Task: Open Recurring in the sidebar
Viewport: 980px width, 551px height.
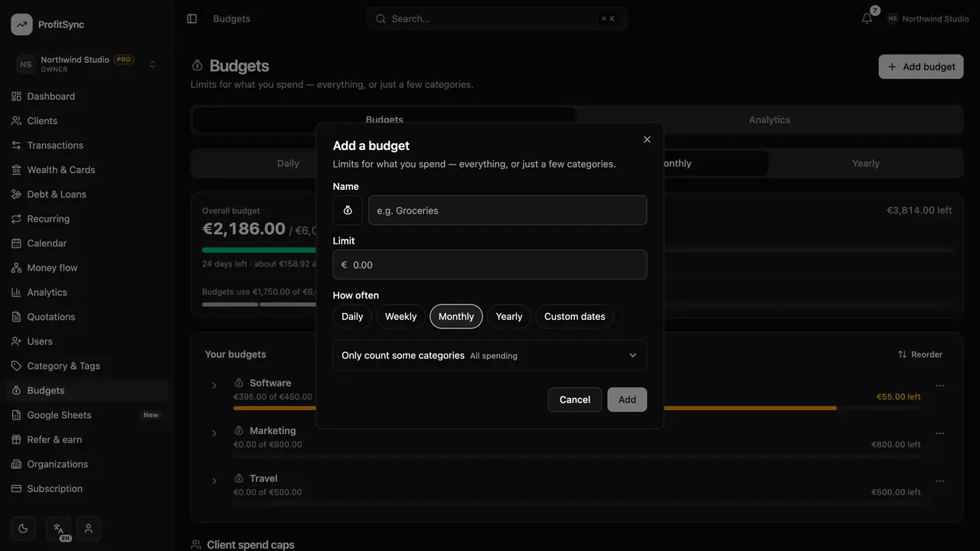Action: [x=87, y=219]
